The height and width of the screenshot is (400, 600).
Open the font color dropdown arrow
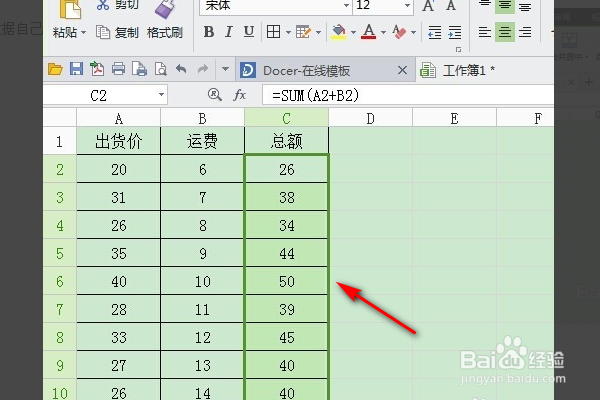383,32
